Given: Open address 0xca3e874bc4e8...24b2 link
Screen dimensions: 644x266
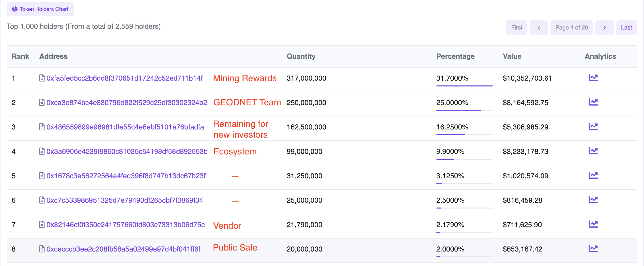Looking at the screenshot, I should (x=127, y=102).
